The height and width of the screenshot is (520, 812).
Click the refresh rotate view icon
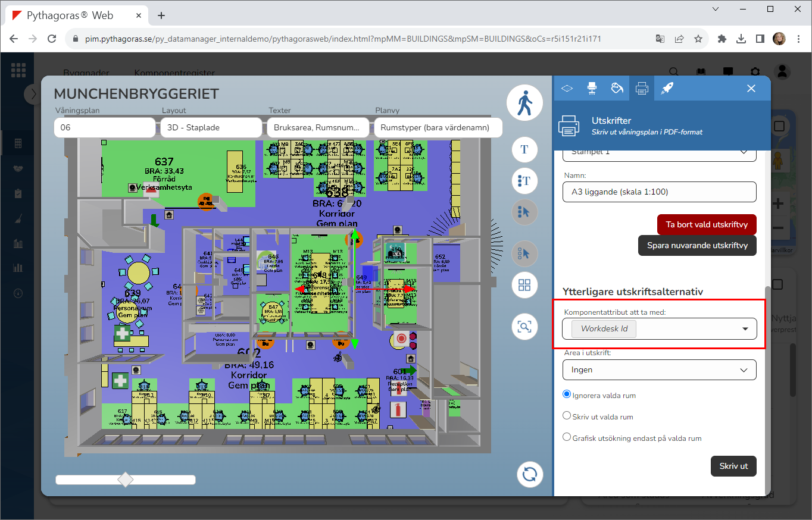coord(530,474)
